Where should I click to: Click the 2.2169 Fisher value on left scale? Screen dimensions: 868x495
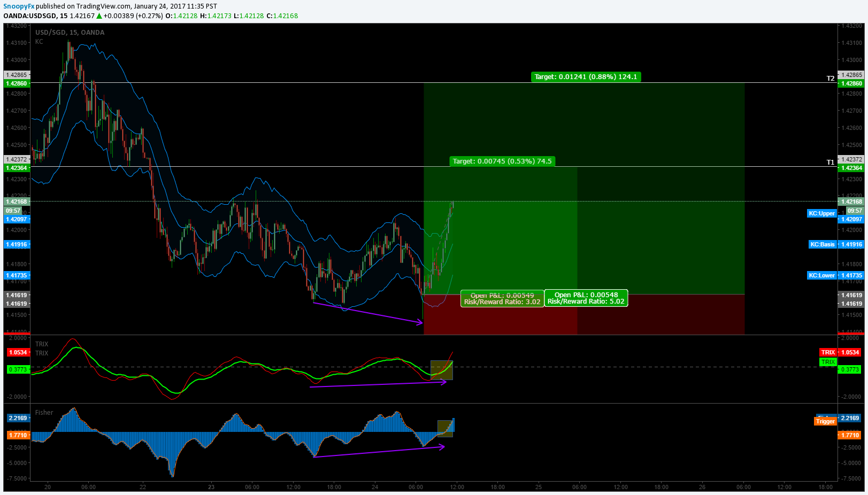(18, 418)
